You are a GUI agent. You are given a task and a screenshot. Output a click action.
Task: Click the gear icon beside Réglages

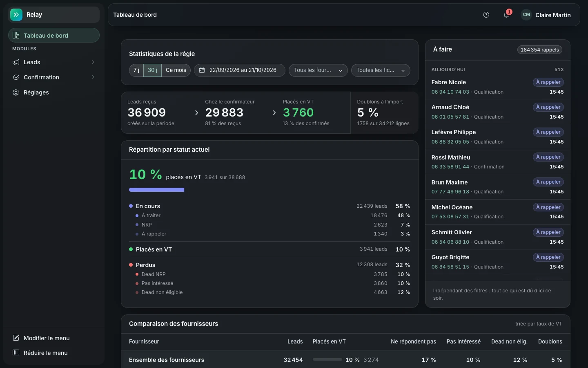point(16,92)
